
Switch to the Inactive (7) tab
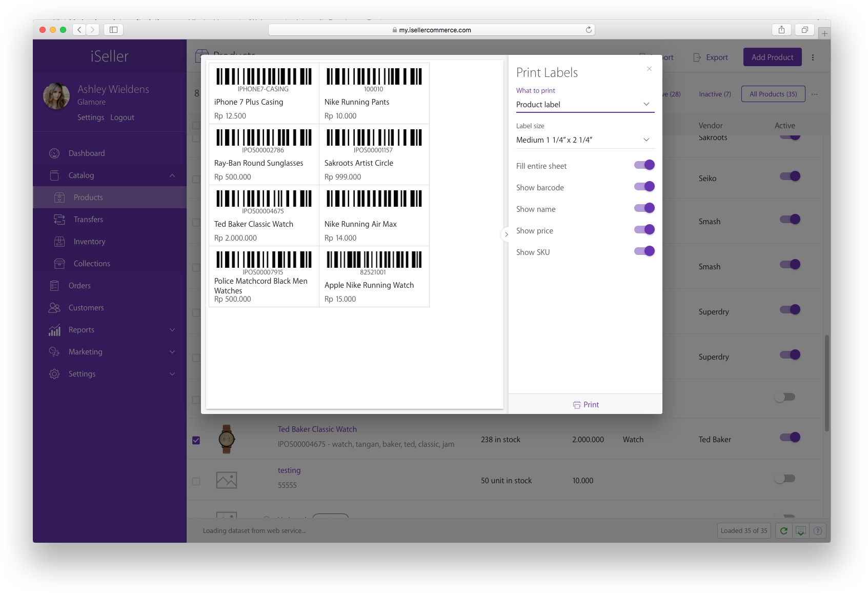pyautogui.click(x=715, y=94)
